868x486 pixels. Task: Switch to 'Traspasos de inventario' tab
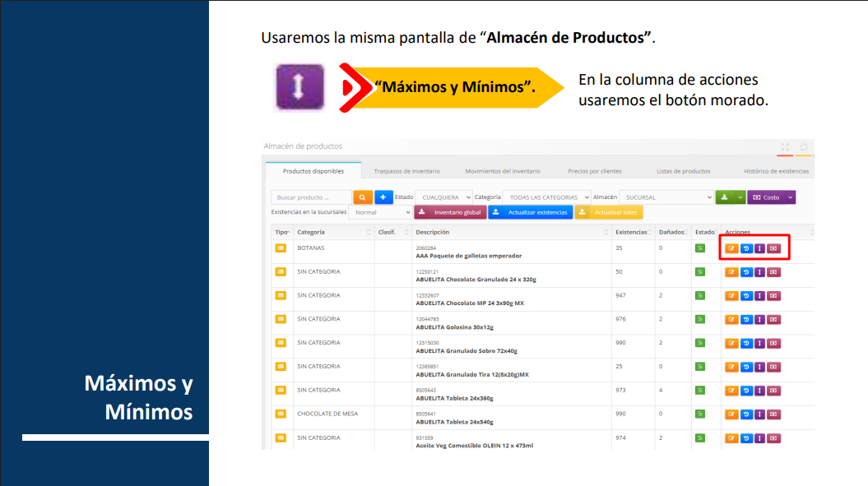pos(406,171)
